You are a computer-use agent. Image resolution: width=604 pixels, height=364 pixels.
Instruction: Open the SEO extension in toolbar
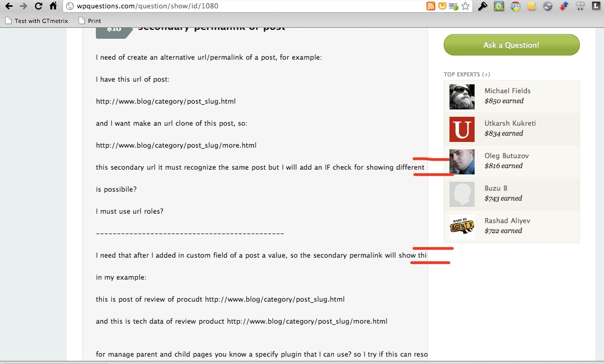pos(515,6)
